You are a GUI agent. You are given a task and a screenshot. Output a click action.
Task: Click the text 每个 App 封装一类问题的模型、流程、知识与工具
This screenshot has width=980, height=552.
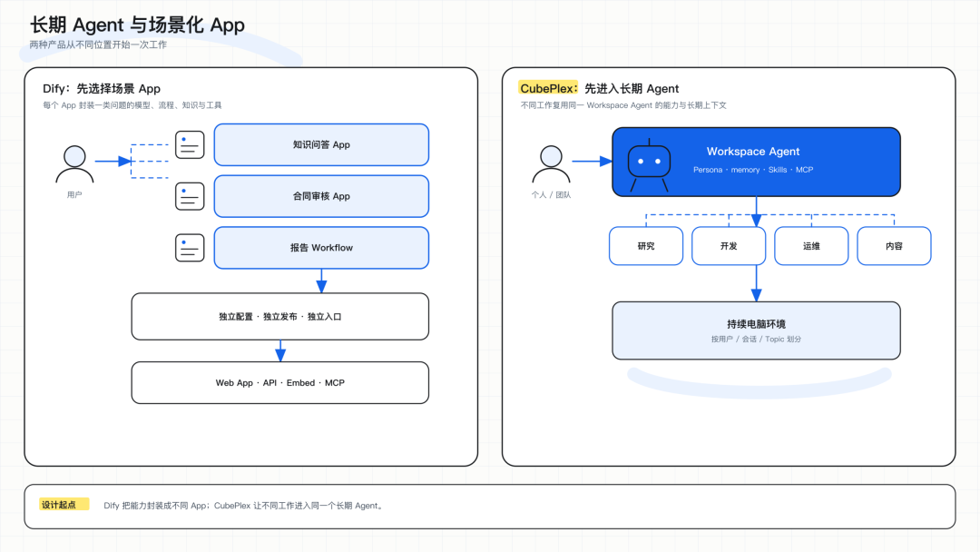(132, 105)
